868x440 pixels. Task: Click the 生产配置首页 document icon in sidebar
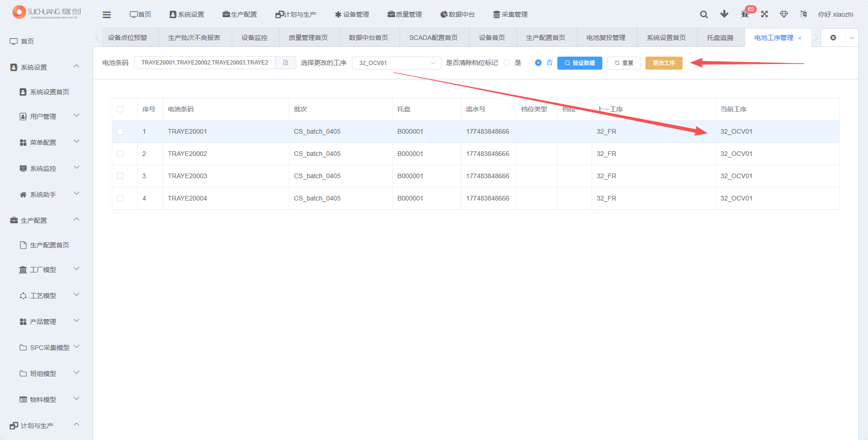[23, 245]
